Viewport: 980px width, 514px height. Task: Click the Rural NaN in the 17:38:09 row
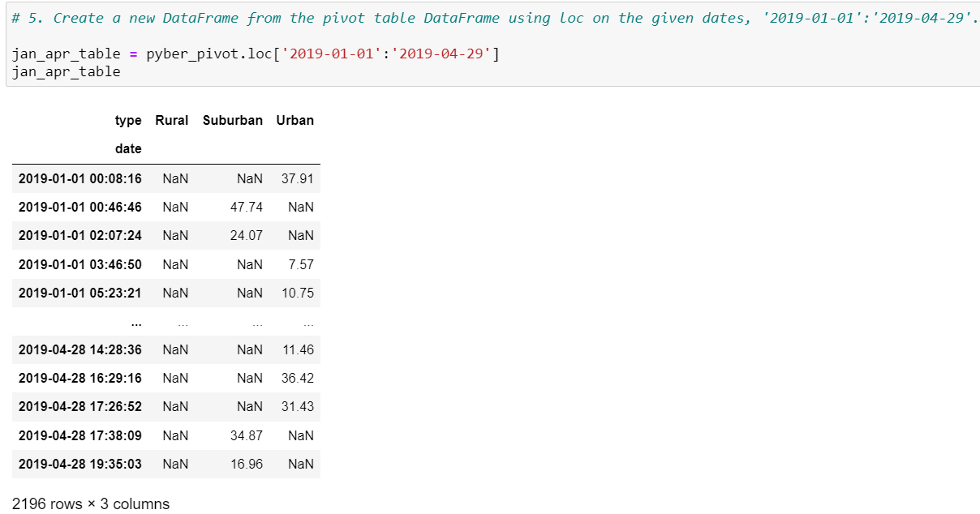[175, 435]
